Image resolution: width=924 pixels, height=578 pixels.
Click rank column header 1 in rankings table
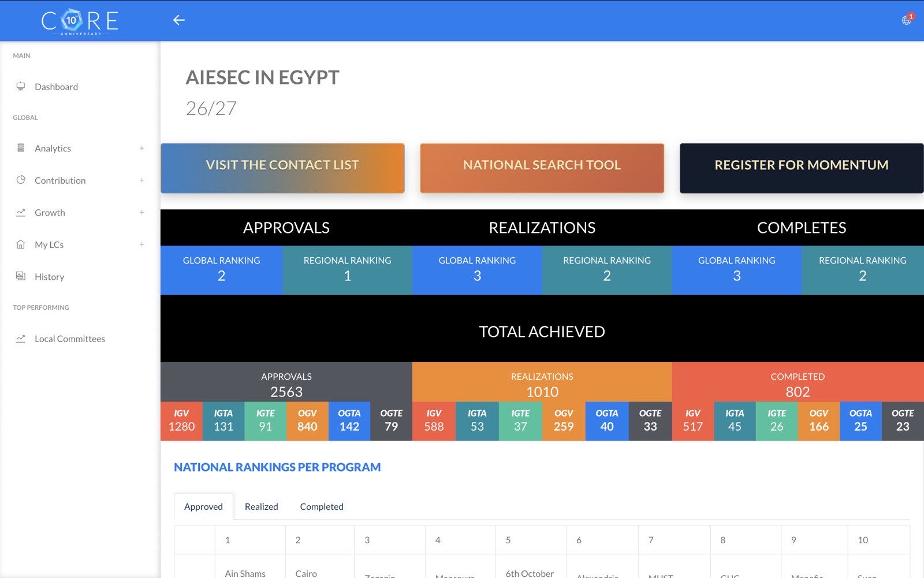250,540
